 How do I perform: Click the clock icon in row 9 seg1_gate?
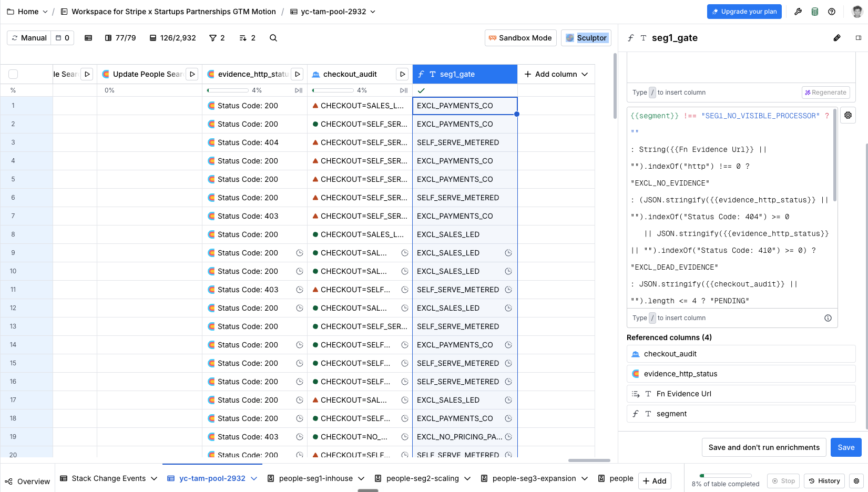(508, 253)
